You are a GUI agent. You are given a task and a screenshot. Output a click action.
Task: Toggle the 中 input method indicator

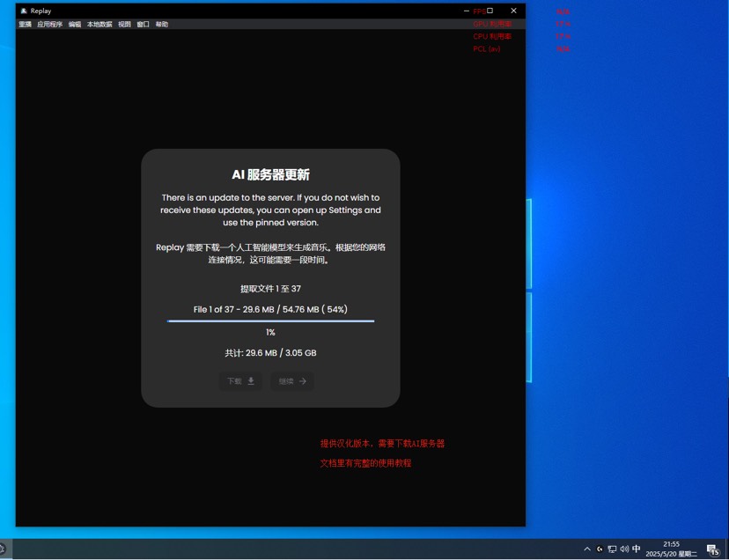637,549
